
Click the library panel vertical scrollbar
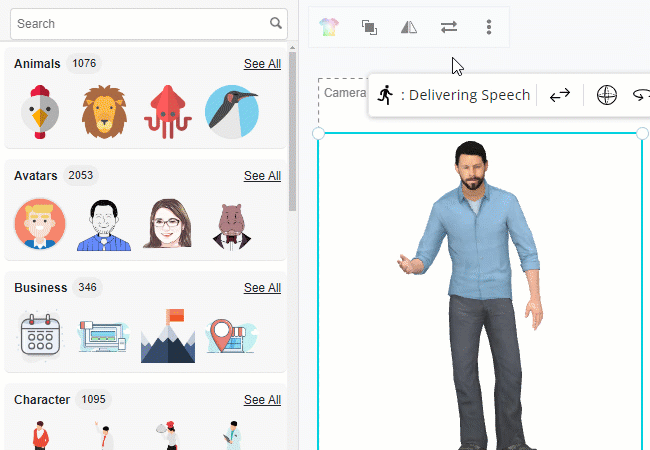tap(292, 130)
